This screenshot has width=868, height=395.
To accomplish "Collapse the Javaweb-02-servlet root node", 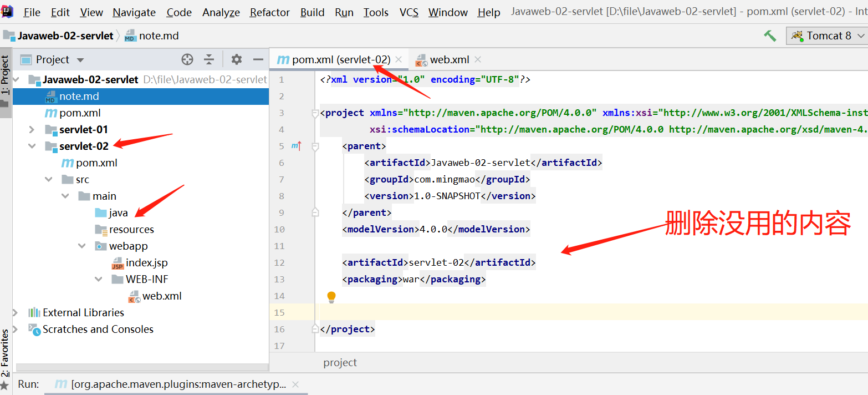I will (16, 79).
